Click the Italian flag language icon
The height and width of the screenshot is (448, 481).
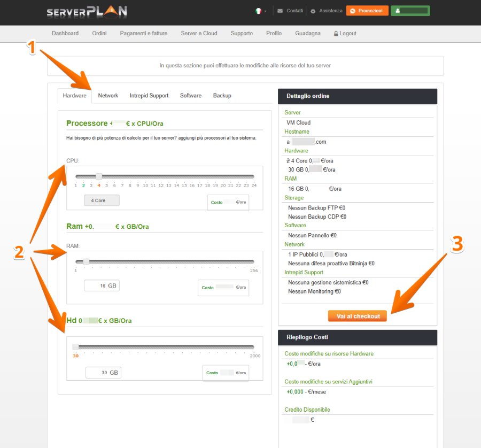coord(259,11)
